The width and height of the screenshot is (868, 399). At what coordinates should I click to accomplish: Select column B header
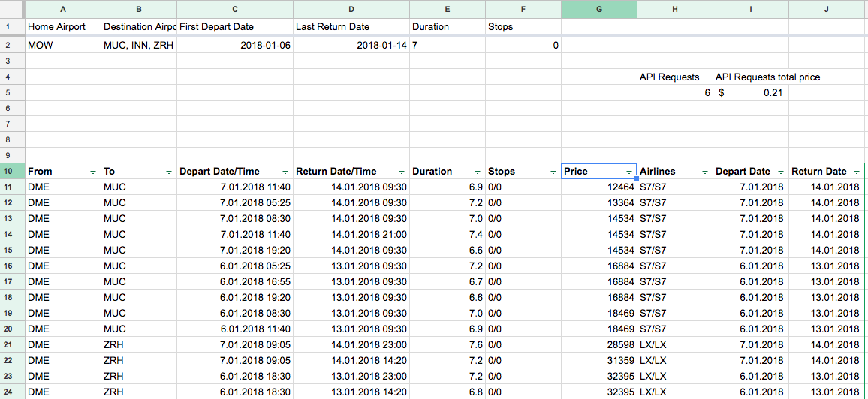(x=139, y=9)
